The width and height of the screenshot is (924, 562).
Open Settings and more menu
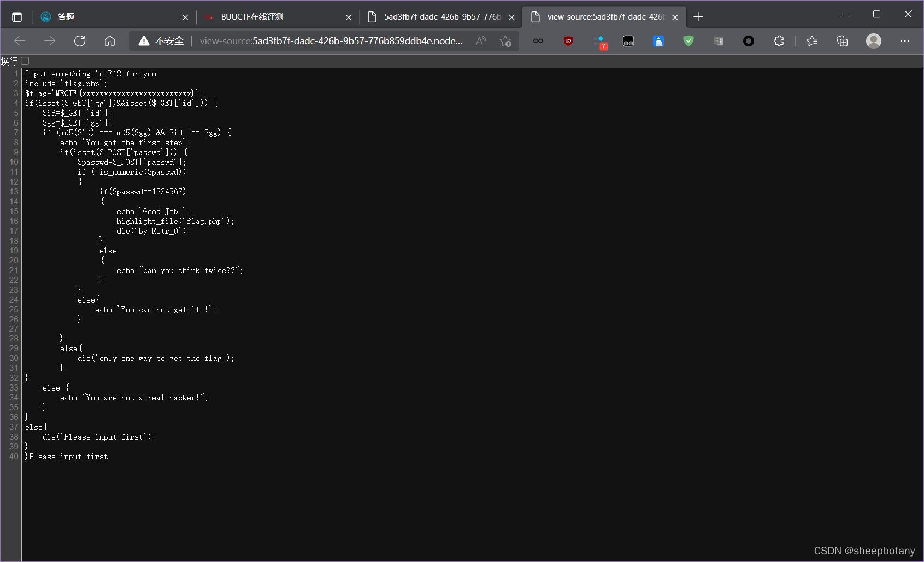pos(905,41)
